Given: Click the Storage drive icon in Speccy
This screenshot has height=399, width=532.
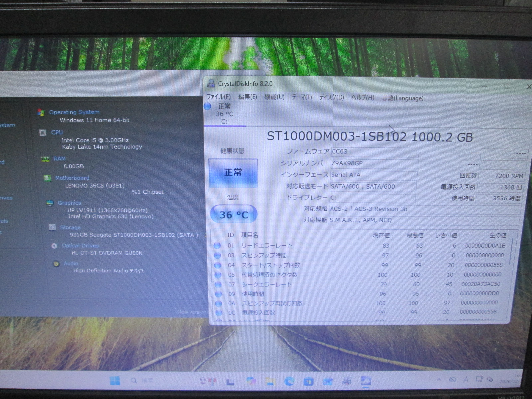Looking at the screenshot, I should pos(52,227).
